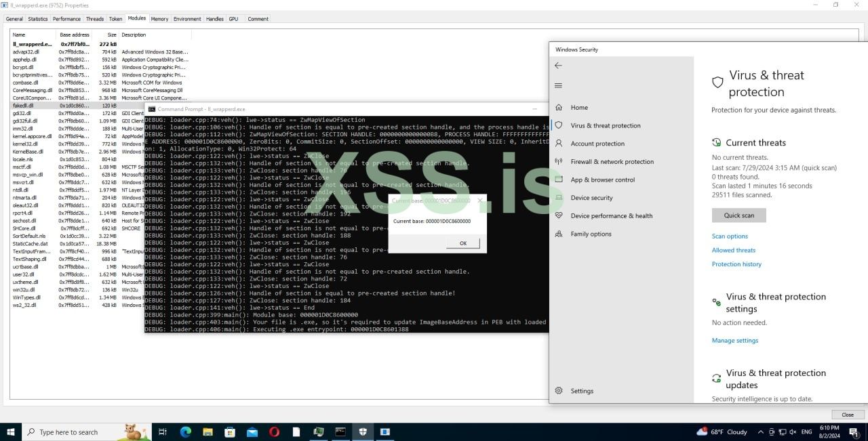Sort modules by Size column header
Viewport: 868px width, 441px height.
(x=106, y=35)
